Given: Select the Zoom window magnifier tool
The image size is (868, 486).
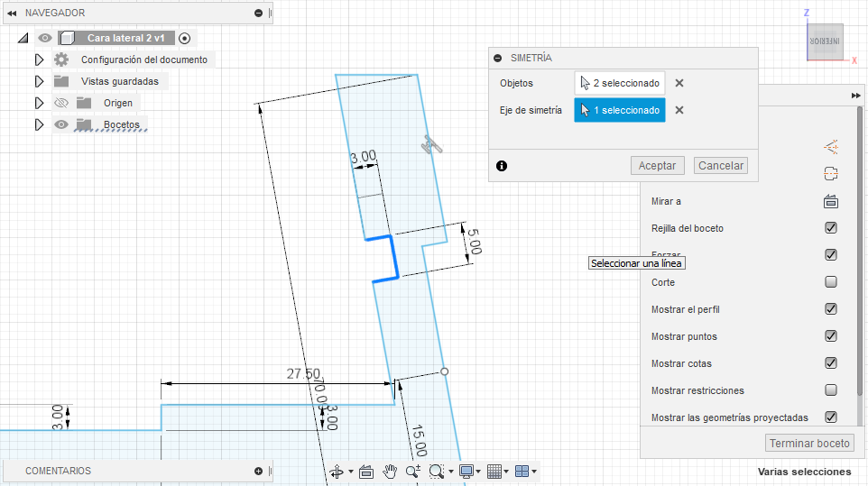Looking at the screenshot, I should click(x=437, y=472).
